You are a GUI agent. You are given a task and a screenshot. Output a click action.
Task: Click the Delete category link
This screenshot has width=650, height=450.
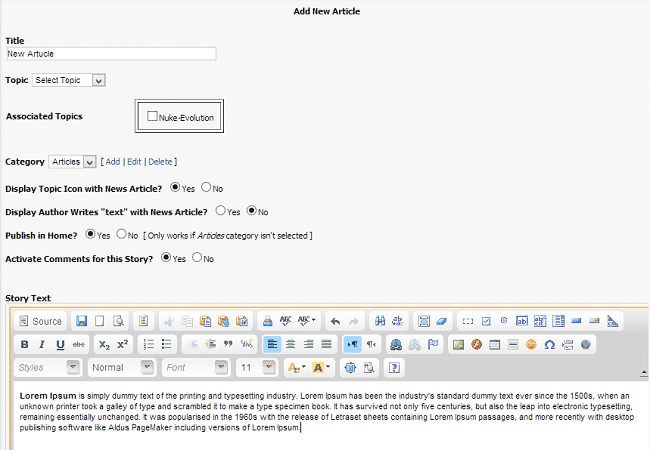click(160, 161)
